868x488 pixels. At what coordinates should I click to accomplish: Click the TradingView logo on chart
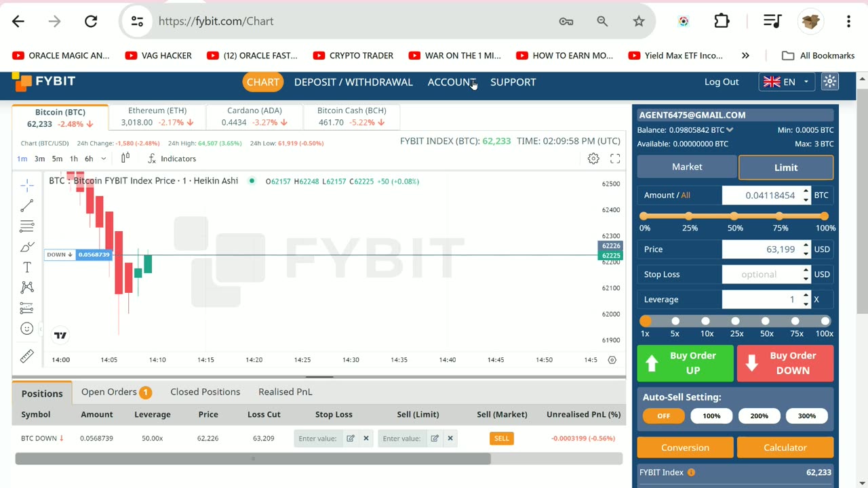point(60,335)
